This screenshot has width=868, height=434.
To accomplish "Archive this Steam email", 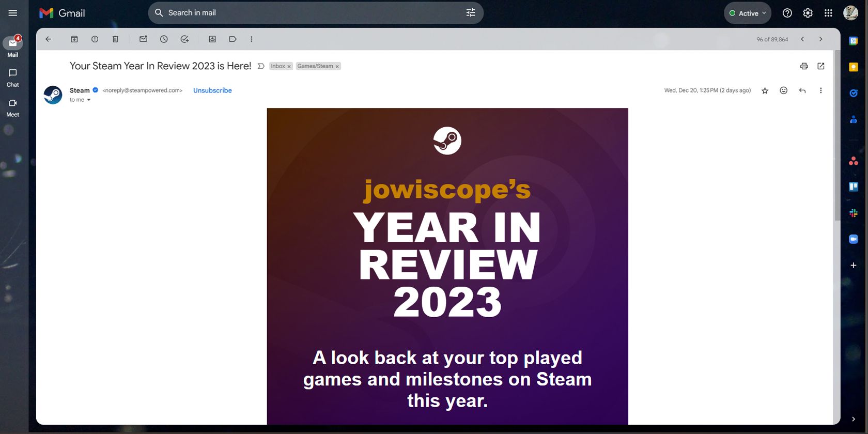I will 74,39.
